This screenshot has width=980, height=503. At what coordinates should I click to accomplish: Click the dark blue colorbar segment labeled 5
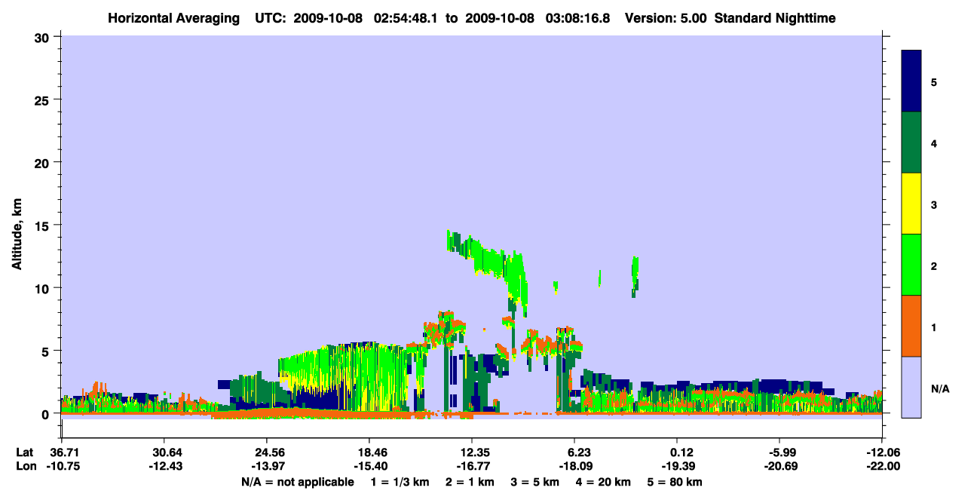click(x=911, y=81)
